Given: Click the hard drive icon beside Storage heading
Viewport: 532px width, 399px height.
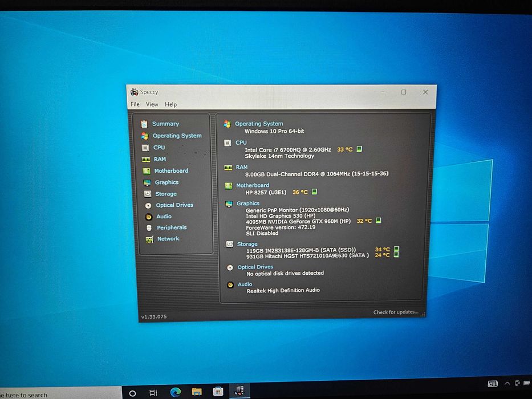Looking at the screenshot, I should [x=230, y=245].
